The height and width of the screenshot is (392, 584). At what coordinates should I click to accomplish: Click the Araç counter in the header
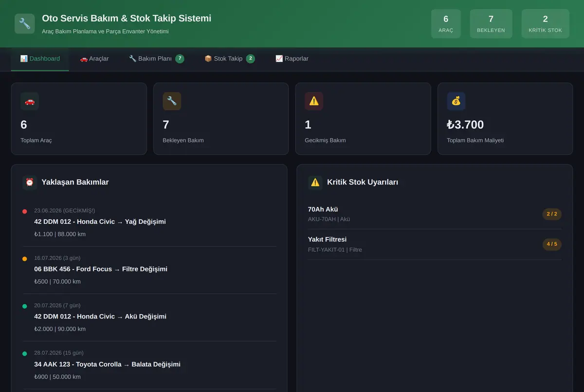click(x=446, y=23)
